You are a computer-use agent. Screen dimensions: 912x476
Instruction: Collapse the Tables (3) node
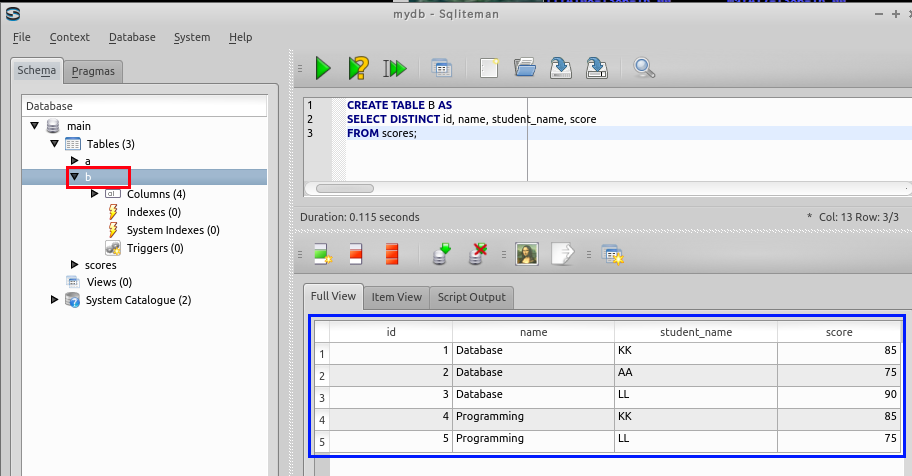(x=54, y=143)
